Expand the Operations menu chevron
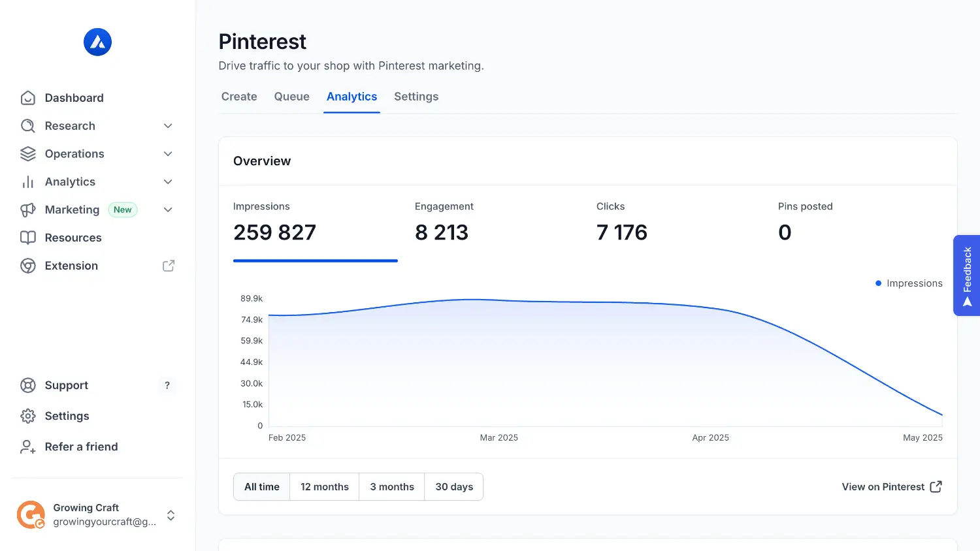Screen dimensions: 980x551 tap(168, 154)
